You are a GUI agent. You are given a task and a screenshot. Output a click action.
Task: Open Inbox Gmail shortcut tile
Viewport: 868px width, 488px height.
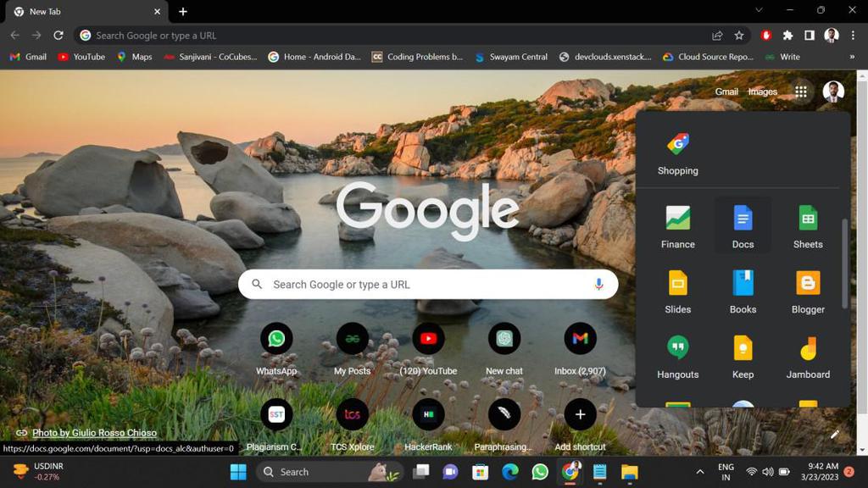(580, 350)
